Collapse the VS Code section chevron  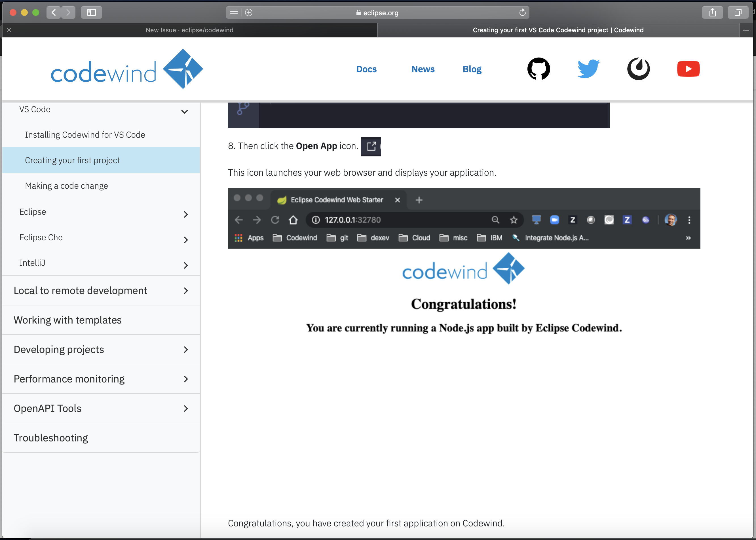point(184,111)
